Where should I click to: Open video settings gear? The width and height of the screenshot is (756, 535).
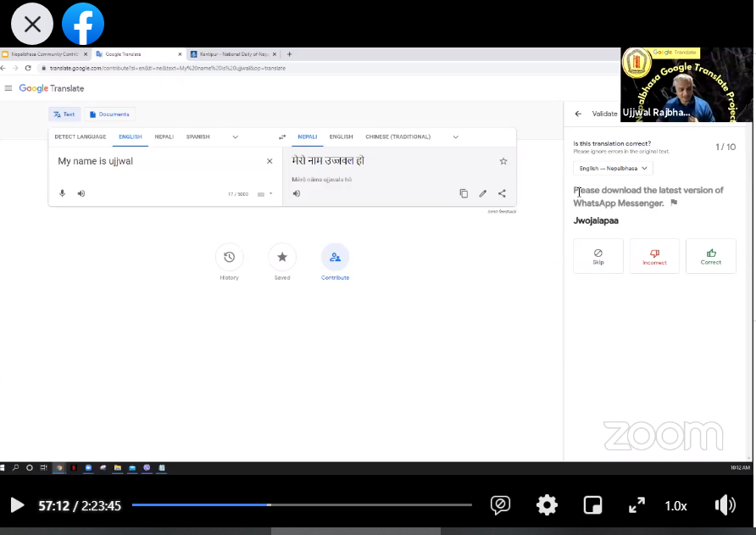pos(547,505)
